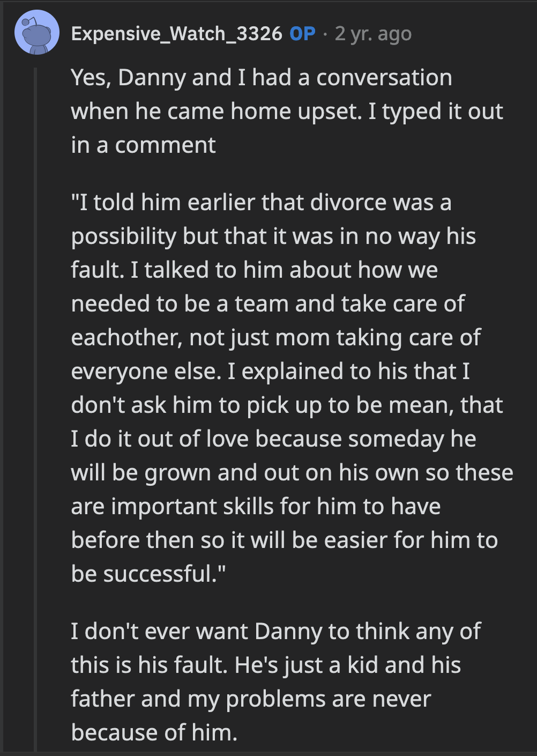Screen dimensions: 537x756
Task: Click the "2 yr. ago" timestamp
Action: click(x=372, y=33)
